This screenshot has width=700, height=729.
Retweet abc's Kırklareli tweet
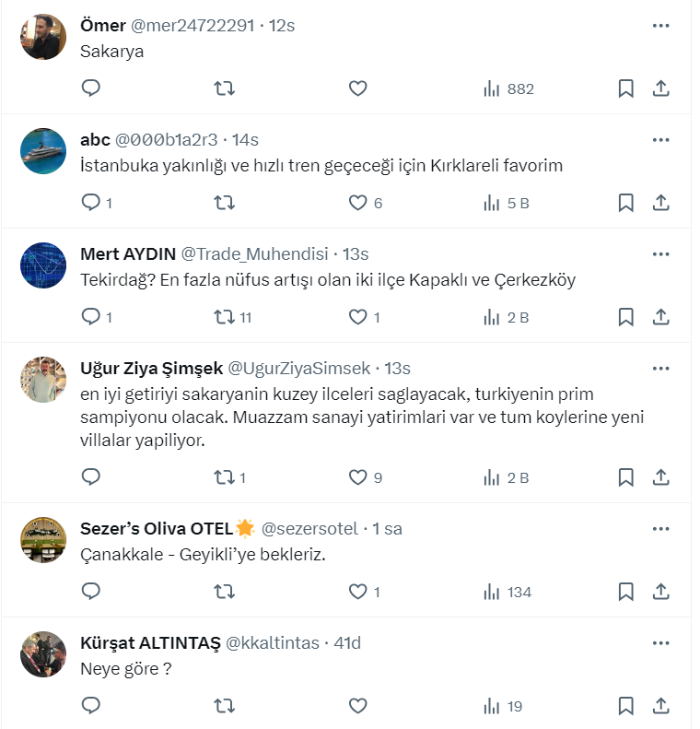pos(224,203)
